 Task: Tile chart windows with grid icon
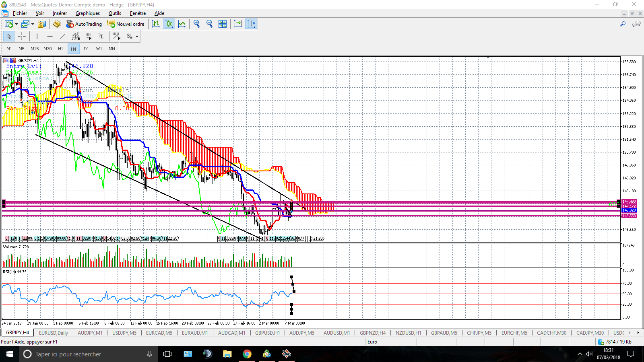tap(223, 24)
